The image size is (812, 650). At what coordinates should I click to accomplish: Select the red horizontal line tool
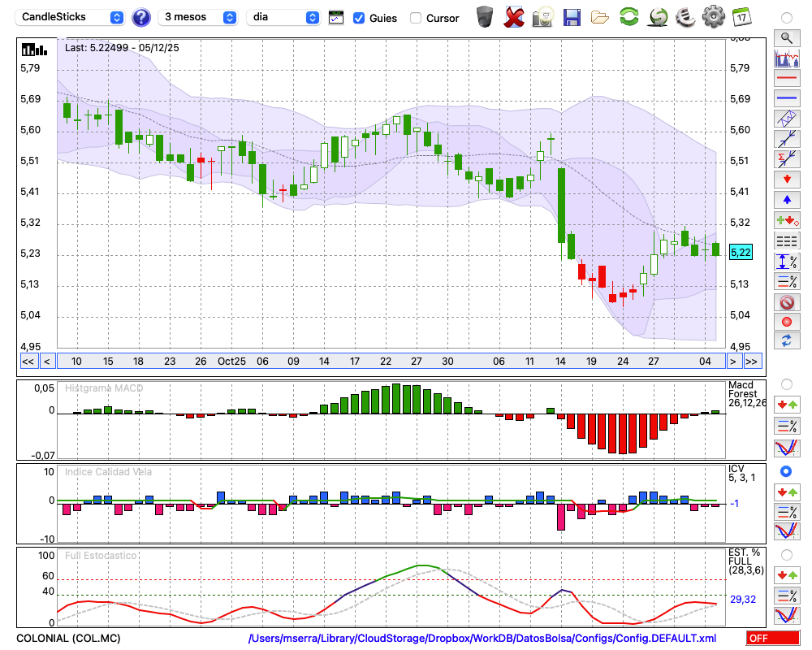pyautogui.click(x=787, y=78)
